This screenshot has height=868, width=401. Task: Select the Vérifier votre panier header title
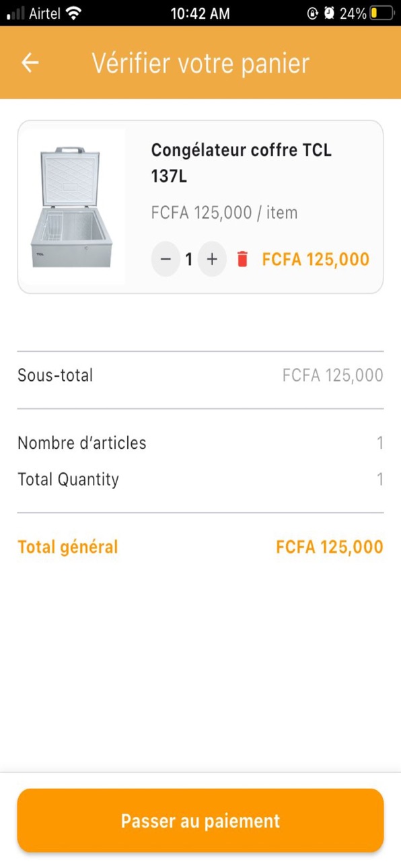click(x=200, y=63)
